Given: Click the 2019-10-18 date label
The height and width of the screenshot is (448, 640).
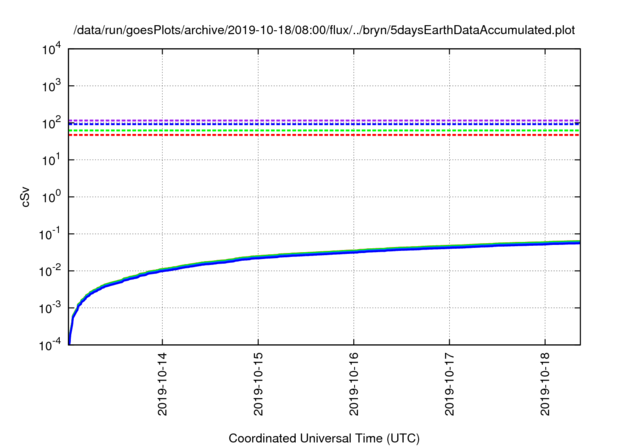Looking at the screenshot, I should tap(545, 384).
